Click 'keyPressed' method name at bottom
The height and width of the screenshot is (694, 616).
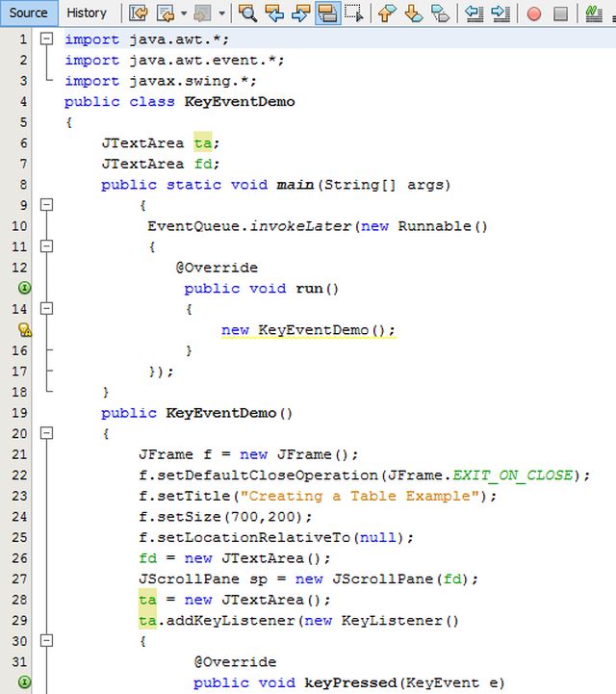[x=350, y=683]
